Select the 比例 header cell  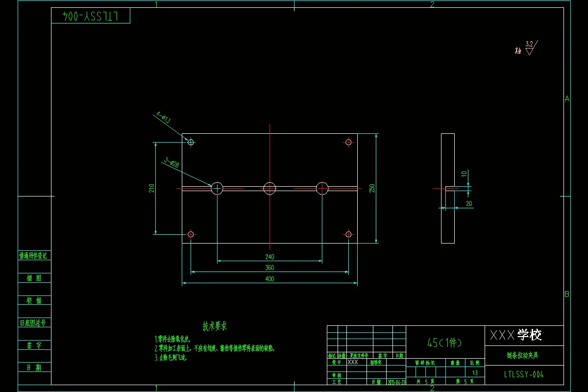coord(475,363)
